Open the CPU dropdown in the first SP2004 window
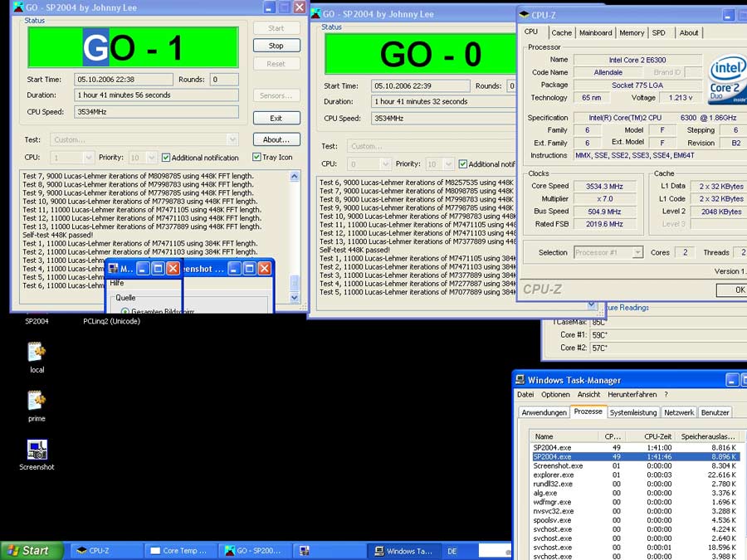This screenshot has width=747, height=560. (x=88, y=157)
